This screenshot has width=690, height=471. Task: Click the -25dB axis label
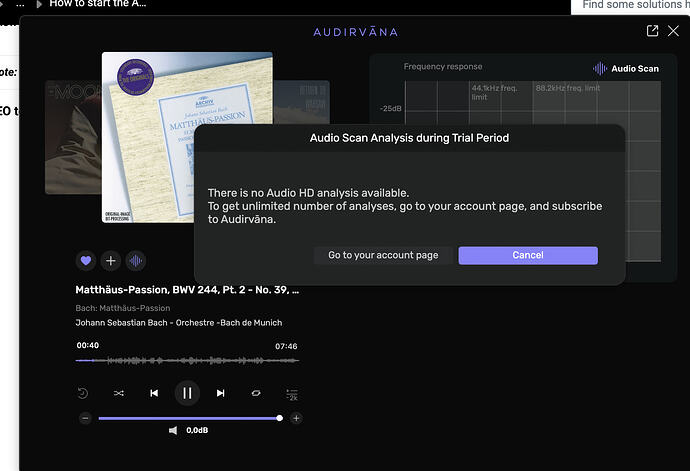tap(391, 108)
